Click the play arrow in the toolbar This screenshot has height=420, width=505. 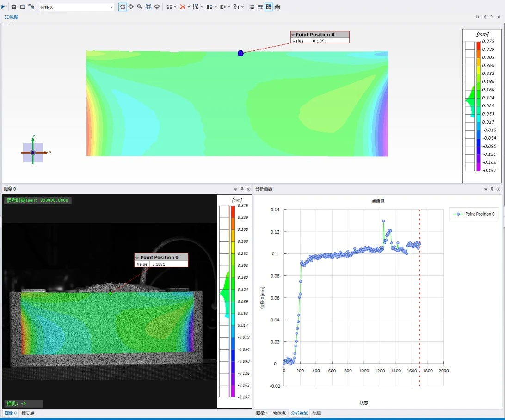[4, 7]
